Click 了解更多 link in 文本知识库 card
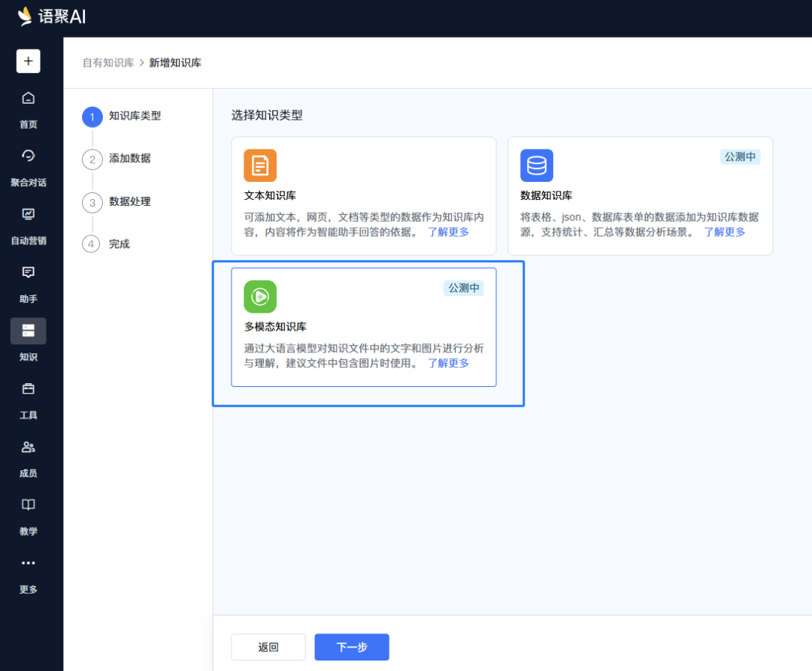The width and height of the screenshot is (812, 671). click(x=448, y=231)
